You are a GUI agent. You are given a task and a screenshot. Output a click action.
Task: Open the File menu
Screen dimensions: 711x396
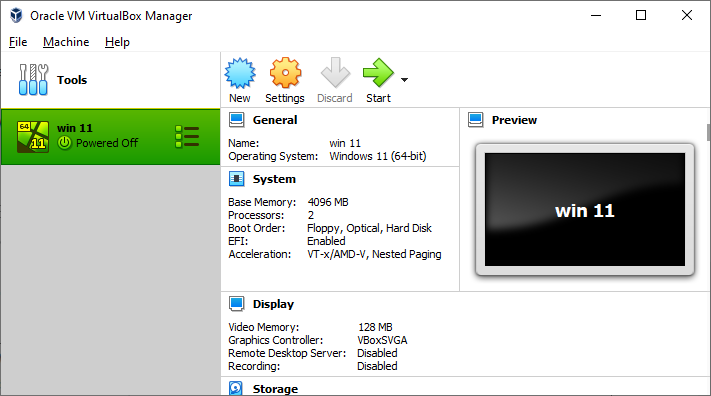coord(18,42)
